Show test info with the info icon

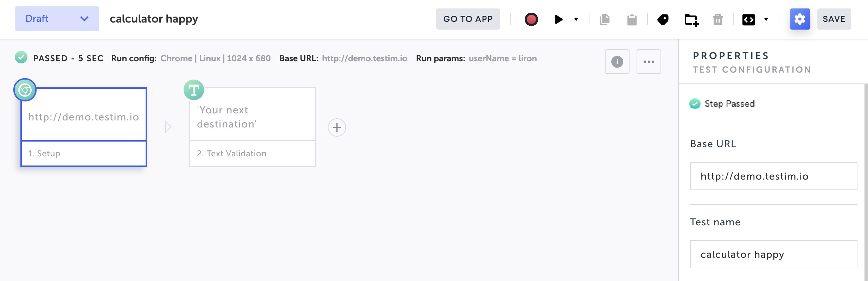(x=617, y=62)
